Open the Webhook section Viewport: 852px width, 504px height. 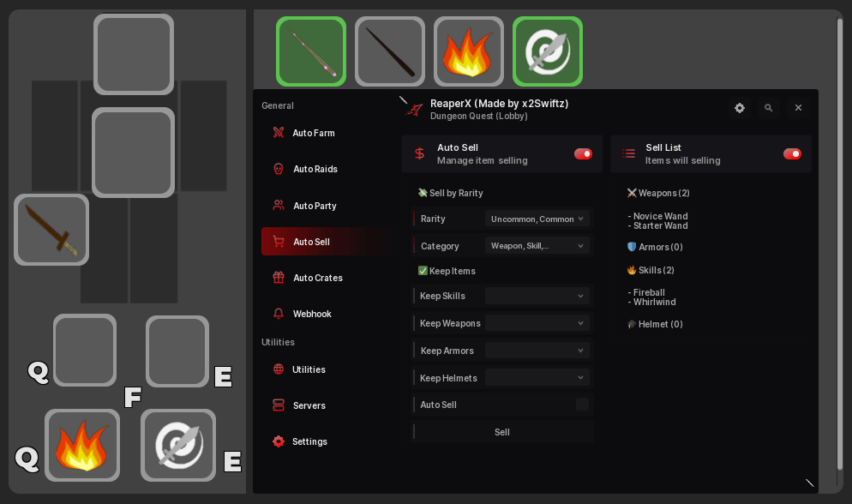pos(327,314)
